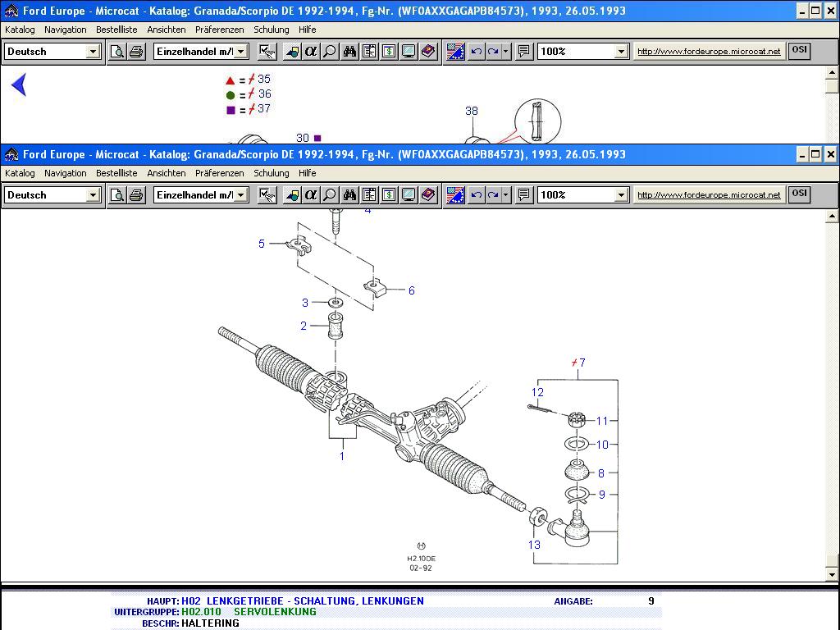Open Deutsch language dropdown in back window

coord(93,52)
